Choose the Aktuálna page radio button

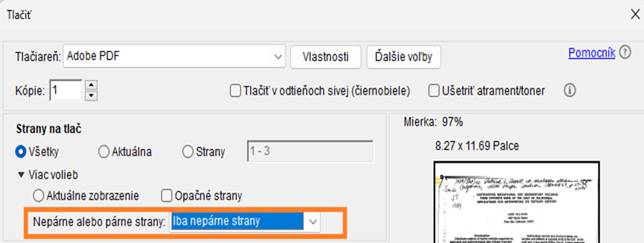(103, 152)
